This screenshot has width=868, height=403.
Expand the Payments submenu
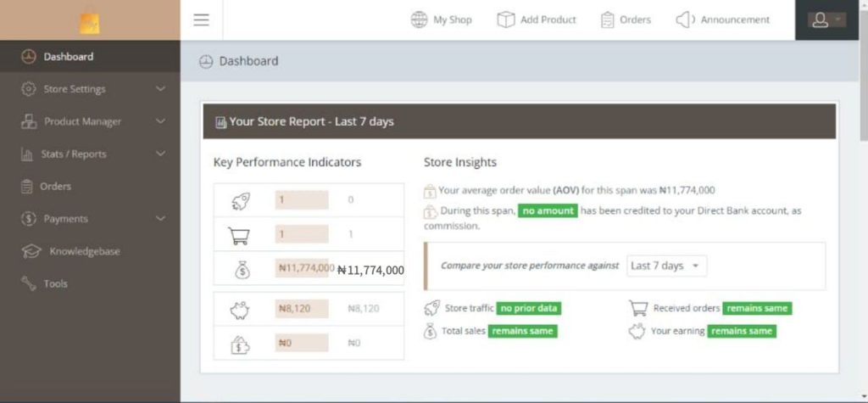click(x=160, y=219)
